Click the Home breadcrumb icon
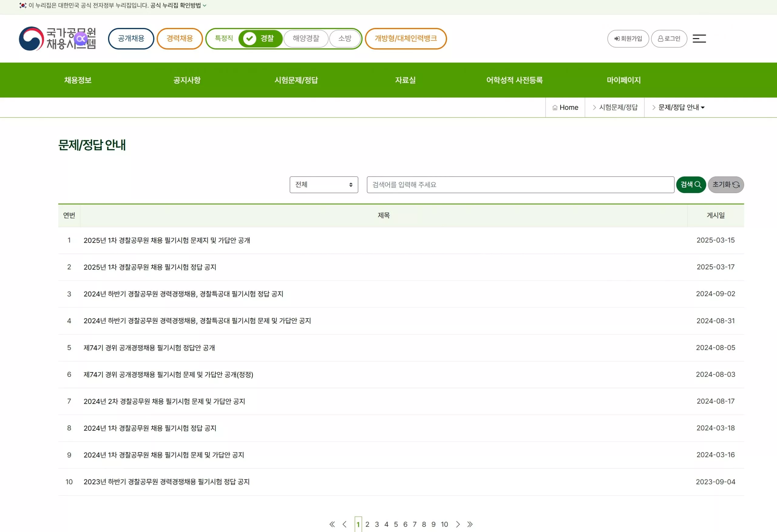This screenshot has width=777, height=532. click(555, 108)
